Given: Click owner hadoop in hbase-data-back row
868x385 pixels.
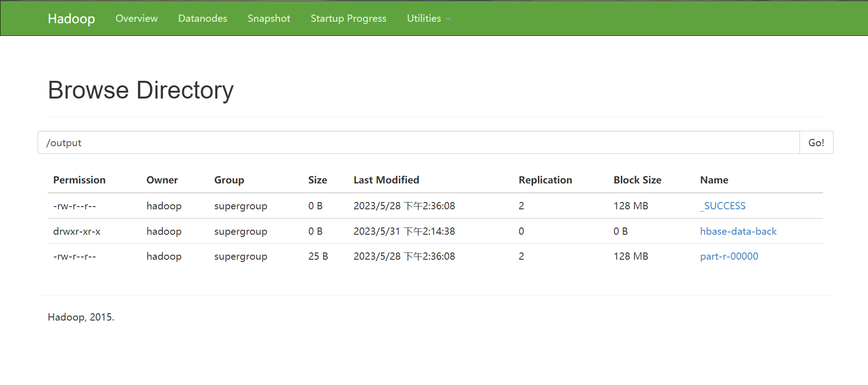Looking at the screenshot, I should click(164, 231).
